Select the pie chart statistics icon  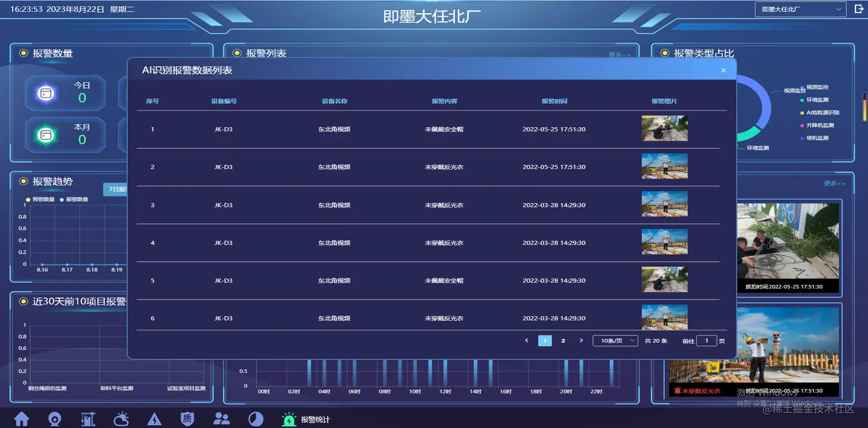(x=255, y=419)
